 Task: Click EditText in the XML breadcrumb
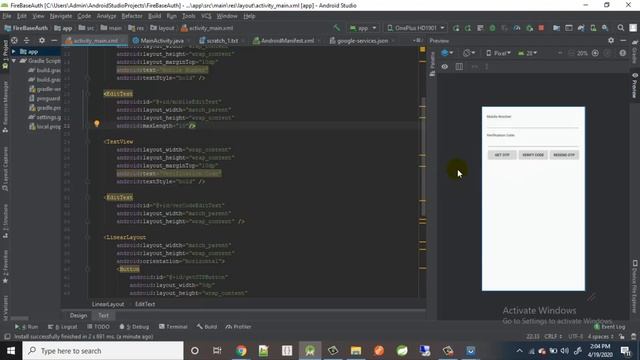coord(145,304)
